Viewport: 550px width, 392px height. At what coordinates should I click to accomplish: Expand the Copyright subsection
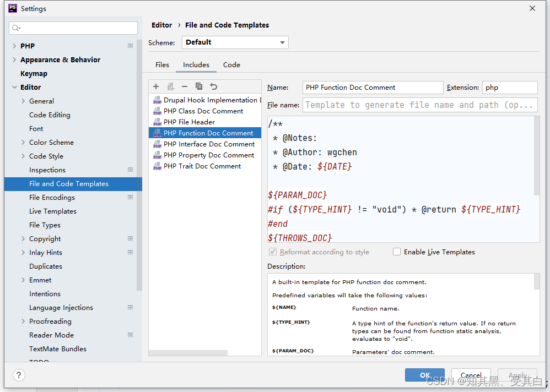(x=23, y=238)
